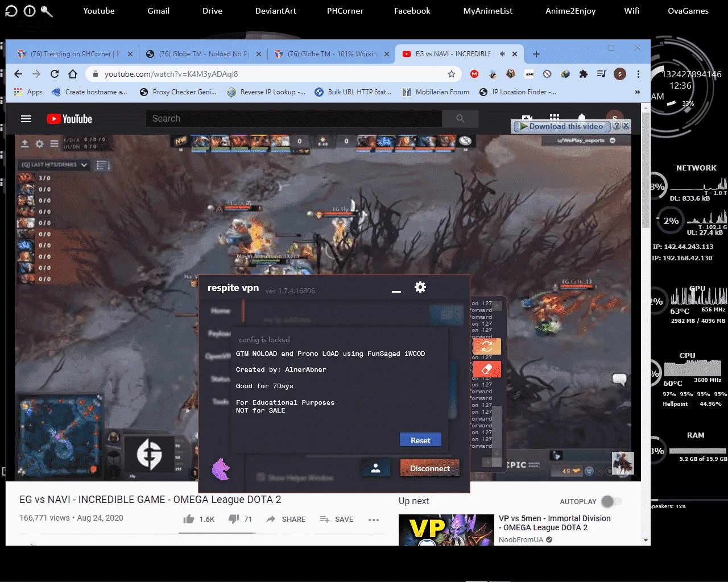Click the browser back arrow

[x=18, y=74]
